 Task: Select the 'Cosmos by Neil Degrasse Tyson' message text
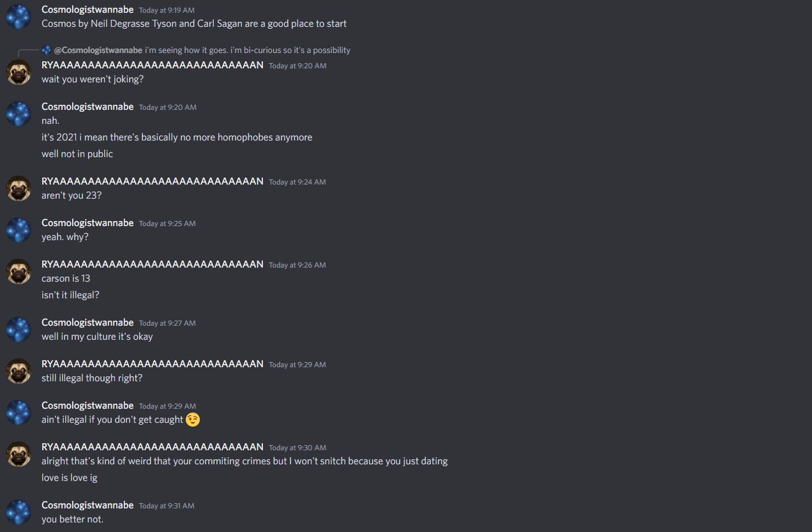coord(194,24)
